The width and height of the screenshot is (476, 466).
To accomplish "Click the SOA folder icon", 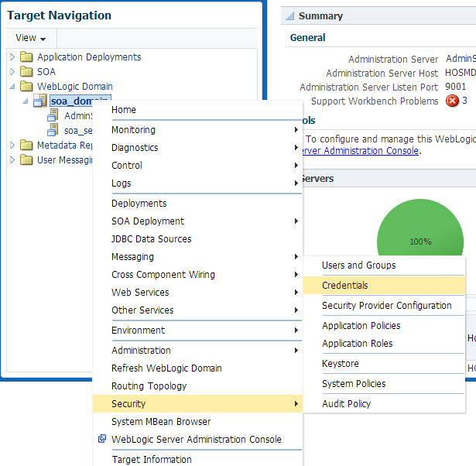I will [x=27, y=72].
